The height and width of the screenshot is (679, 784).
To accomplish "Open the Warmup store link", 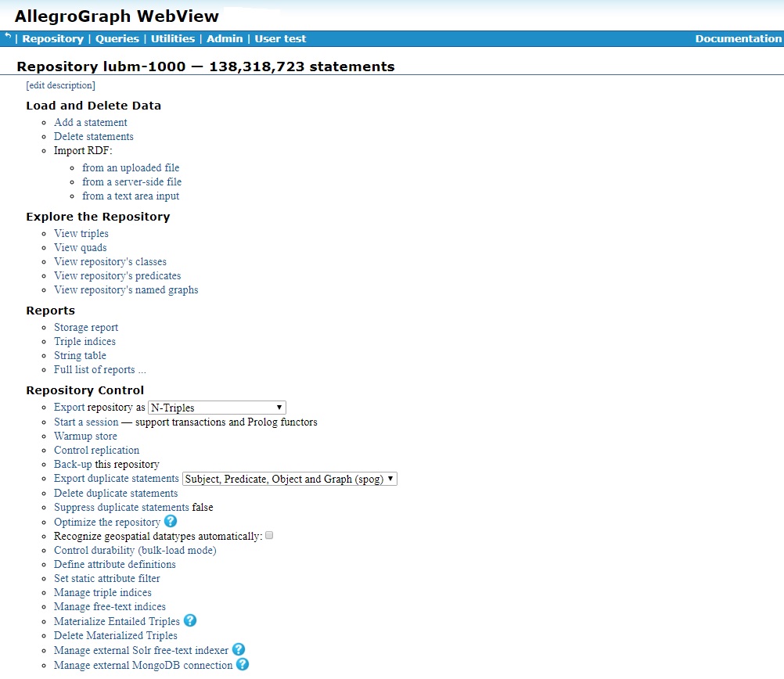I will click(85, 436).
